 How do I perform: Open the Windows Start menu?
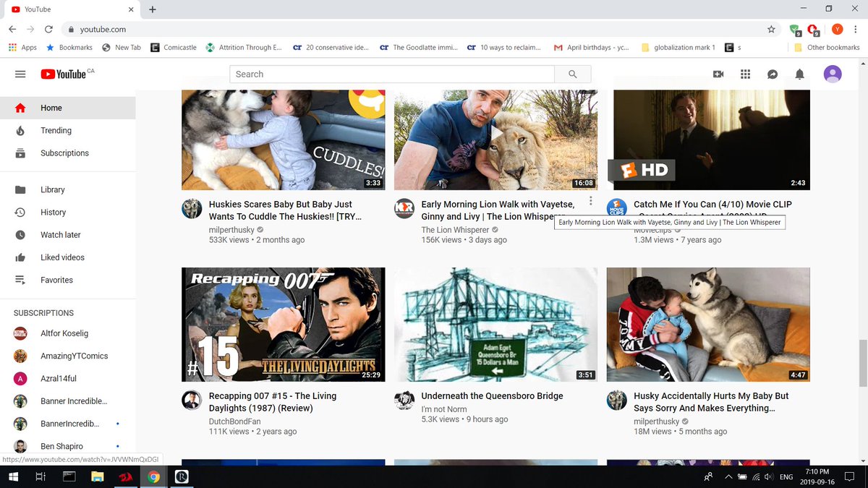pos(13,476)
